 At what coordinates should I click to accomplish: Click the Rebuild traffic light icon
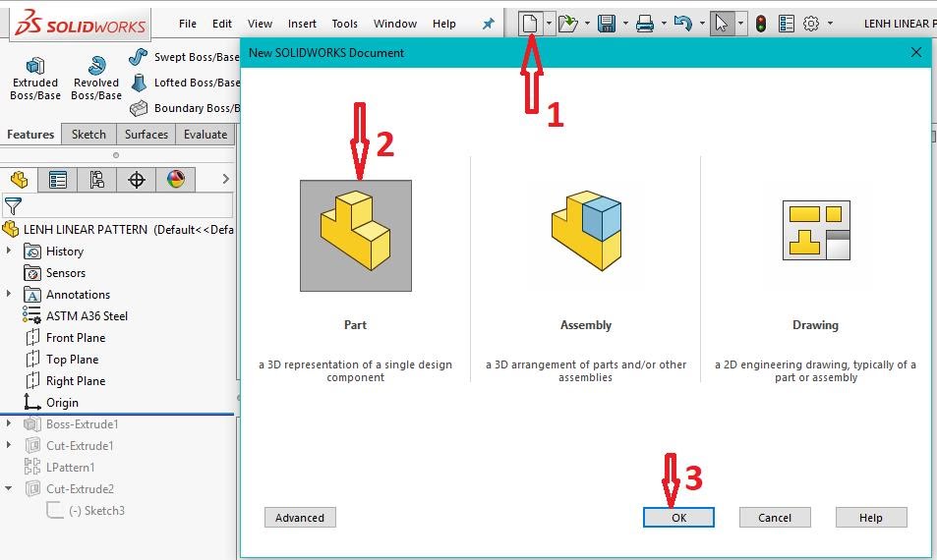[761, 24]
